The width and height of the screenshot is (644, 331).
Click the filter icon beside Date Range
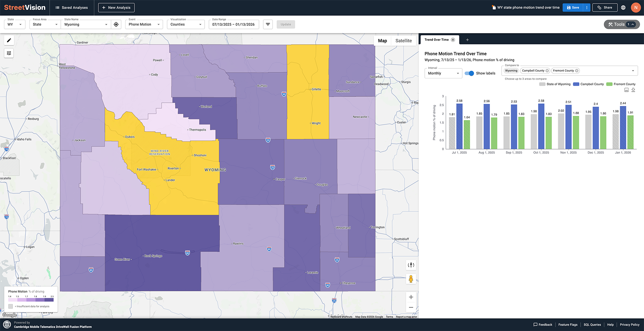point(268,24)
